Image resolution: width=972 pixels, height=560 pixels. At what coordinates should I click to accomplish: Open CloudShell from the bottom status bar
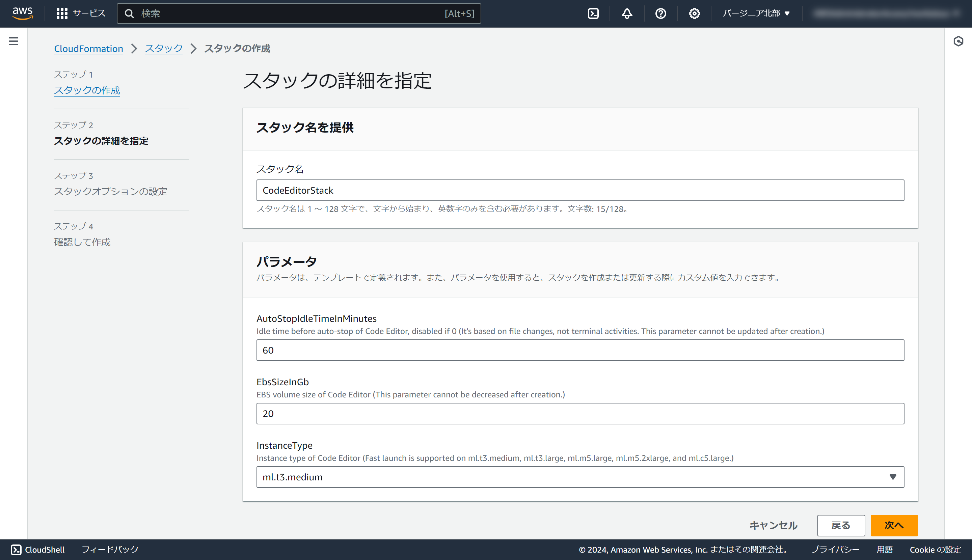38,549
